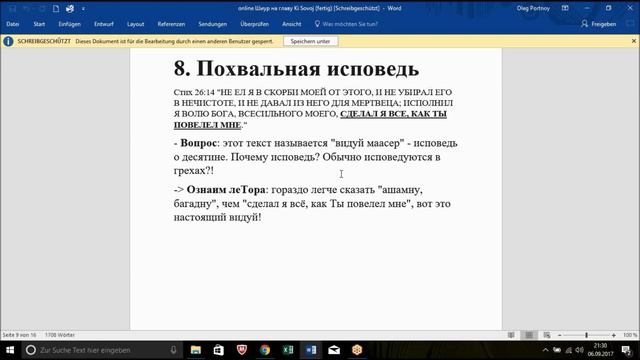This screenshot has height=360, width=640.
Task: Click the orange hexagon app taskbar icon
Action: point(357,350)
